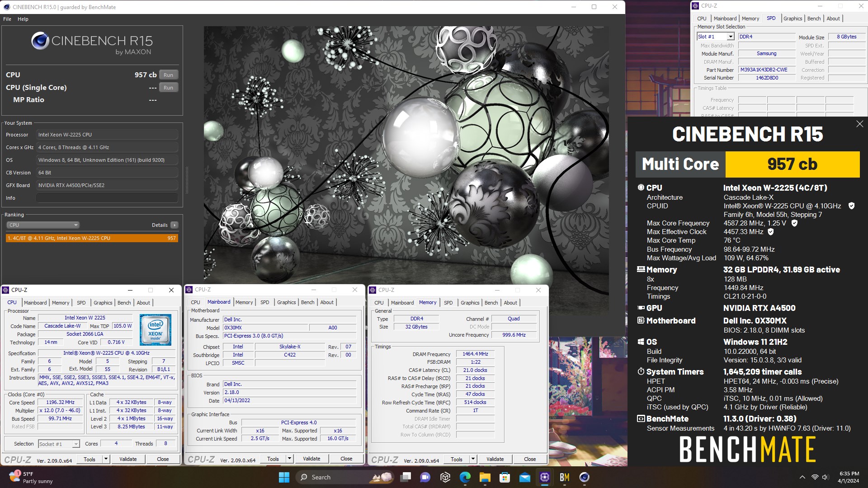Click the Intel Xeon inside logo

(156, 330)
